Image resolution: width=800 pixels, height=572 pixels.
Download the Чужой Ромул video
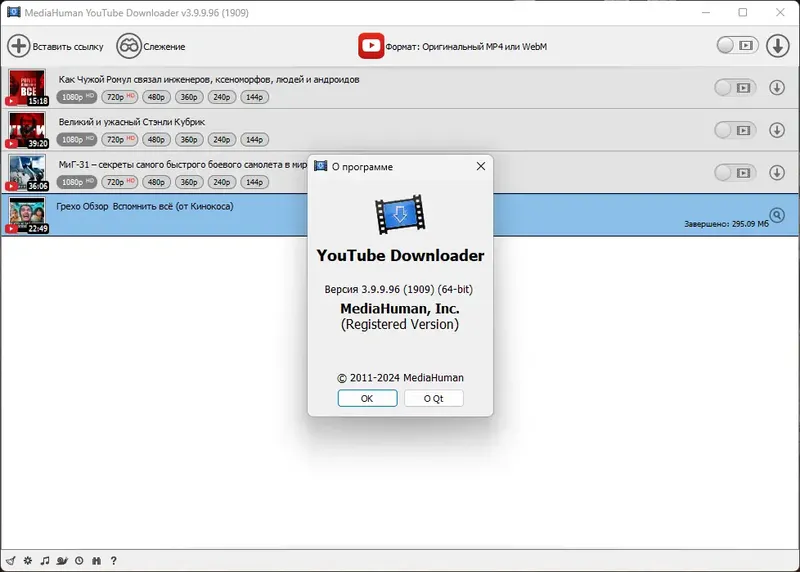coord(777,88)
